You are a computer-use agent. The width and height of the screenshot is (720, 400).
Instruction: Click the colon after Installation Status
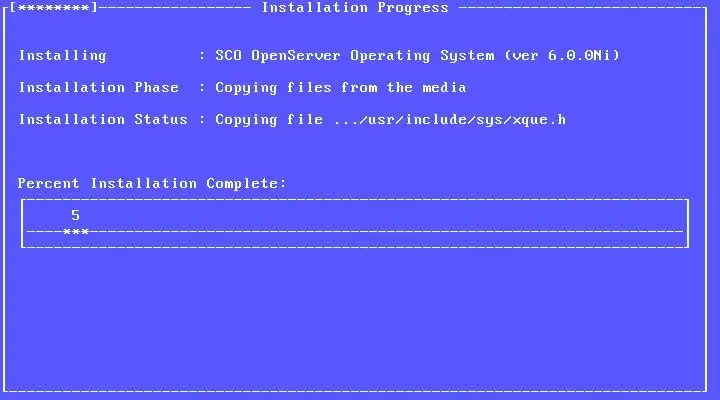point(202,120)
